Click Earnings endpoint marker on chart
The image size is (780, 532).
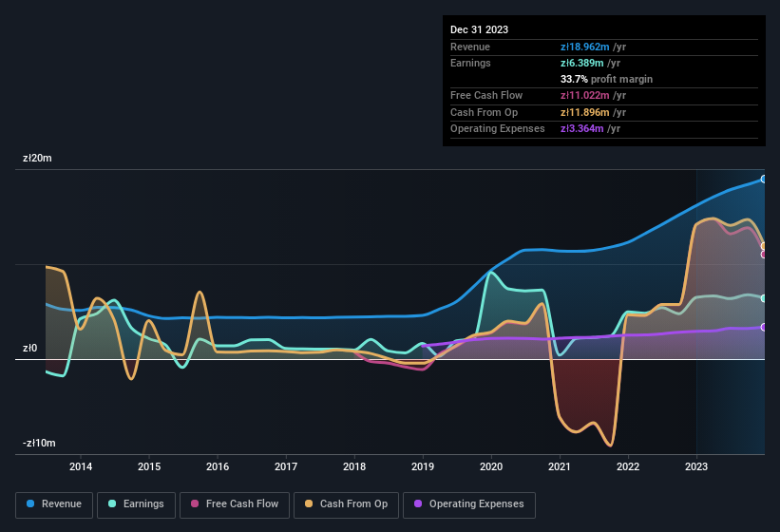click(x=764, y=298)
